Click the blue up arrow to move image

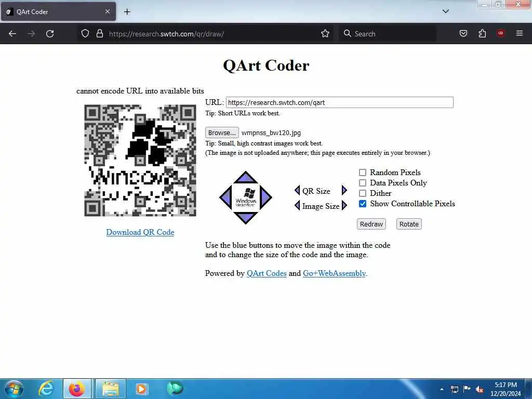pyautogui.click(x=246, y=177)
